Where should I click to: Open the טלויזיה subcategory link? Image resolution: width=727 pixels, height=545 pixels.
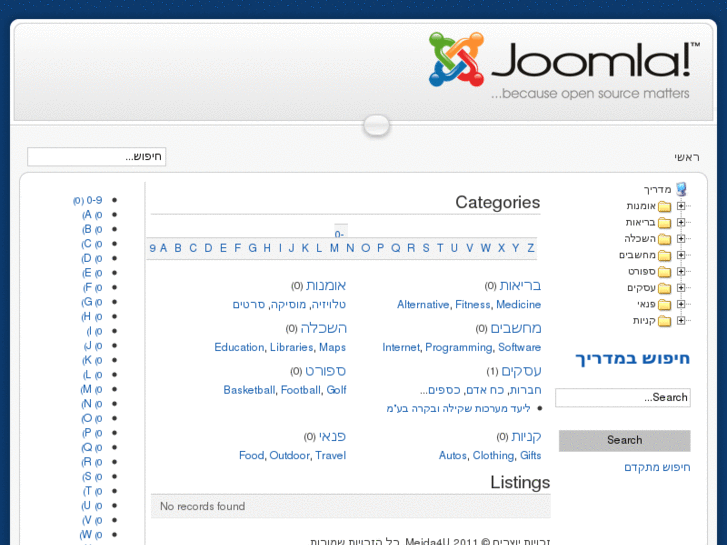pyautogui.click(x=328, y=305)
